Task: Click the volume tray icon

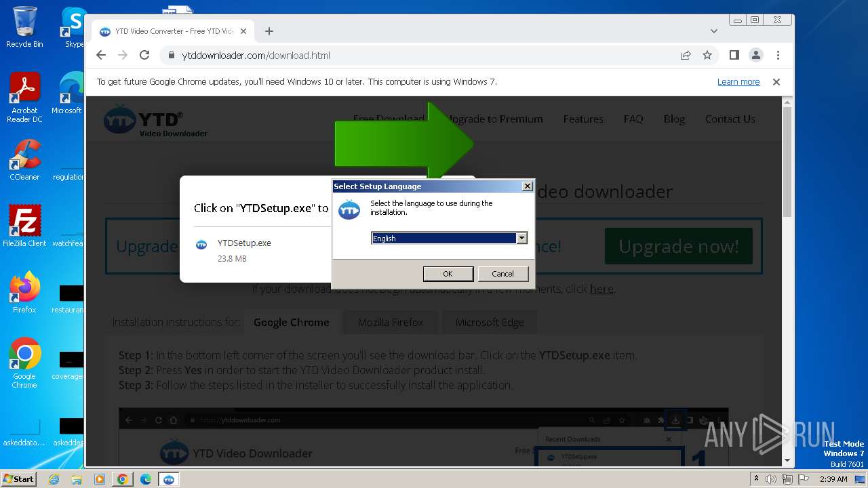Action: point(772,479)
